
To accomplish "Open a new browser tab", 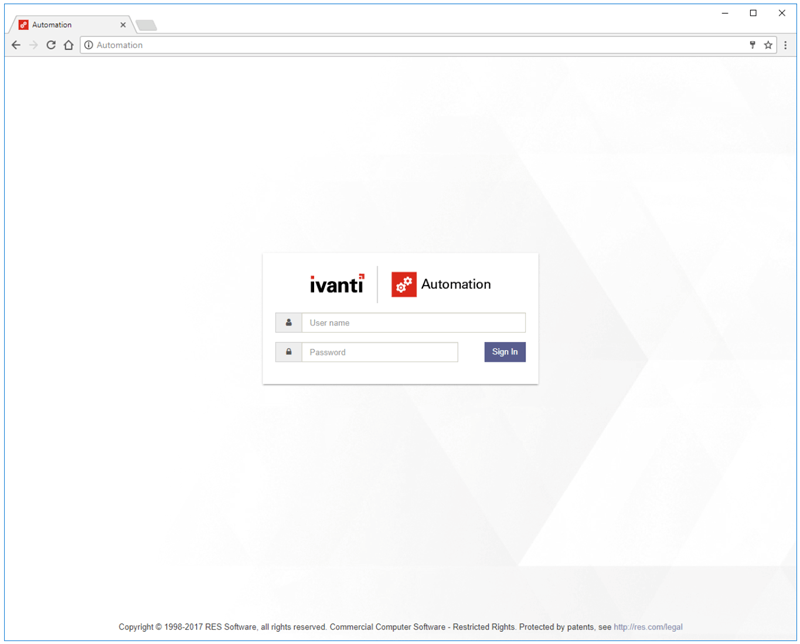I will pyautogui.click(x=146, y=25).
